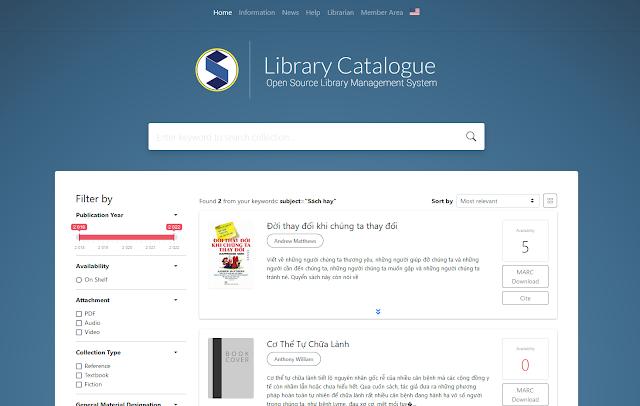Cite the Đời thay đổi book
The height and width of the screenshot is (406, 640).
(525, 298)
